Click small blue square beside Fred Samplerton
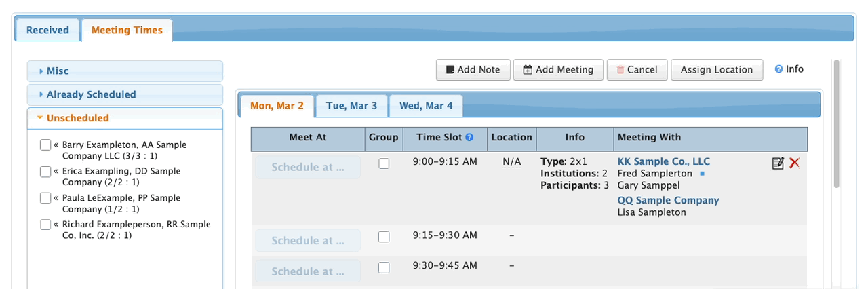The width and height of the screenshot is (868, 289). point(702,174)
